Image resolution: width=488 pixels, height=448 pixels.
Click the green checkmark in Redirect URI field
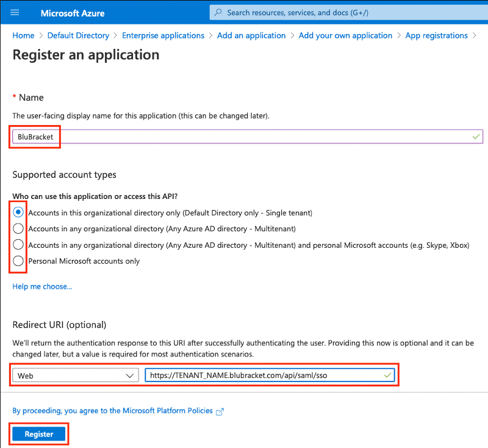coord(387,375)
